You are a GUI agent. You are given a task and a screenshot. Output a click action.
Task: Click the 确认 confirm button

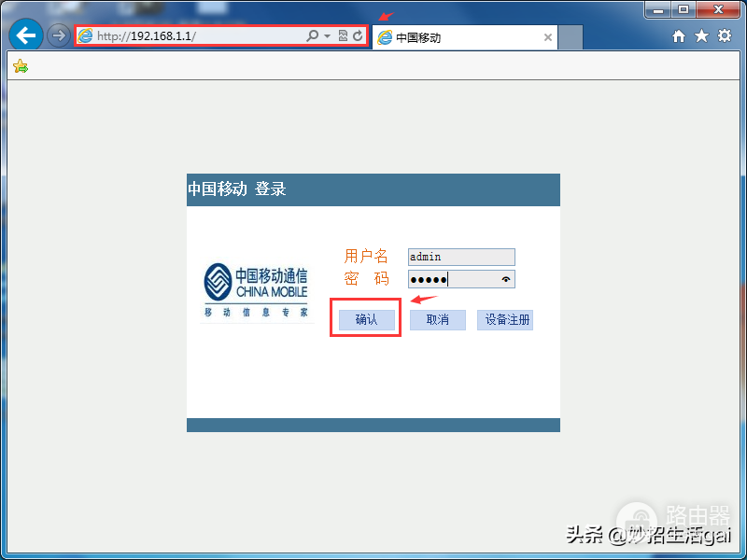click(x=366, y=319)
